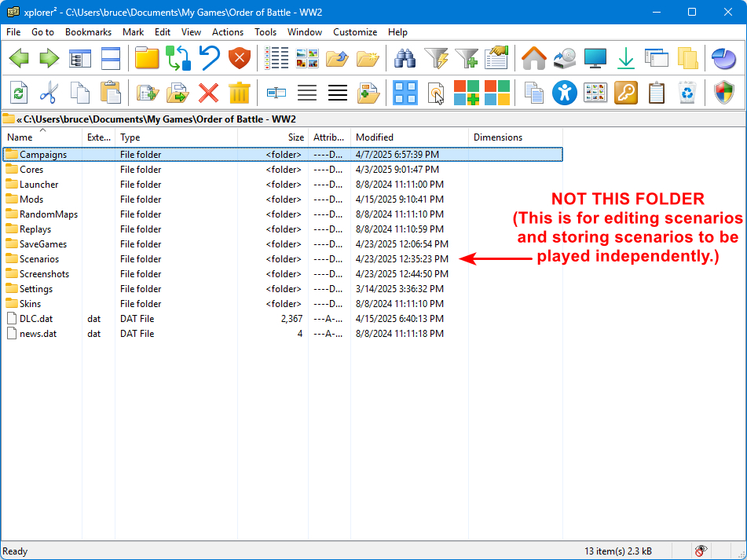Screen dimensions: 747x560
Task: Open the File menu
Action: click(x=13, y=32)
